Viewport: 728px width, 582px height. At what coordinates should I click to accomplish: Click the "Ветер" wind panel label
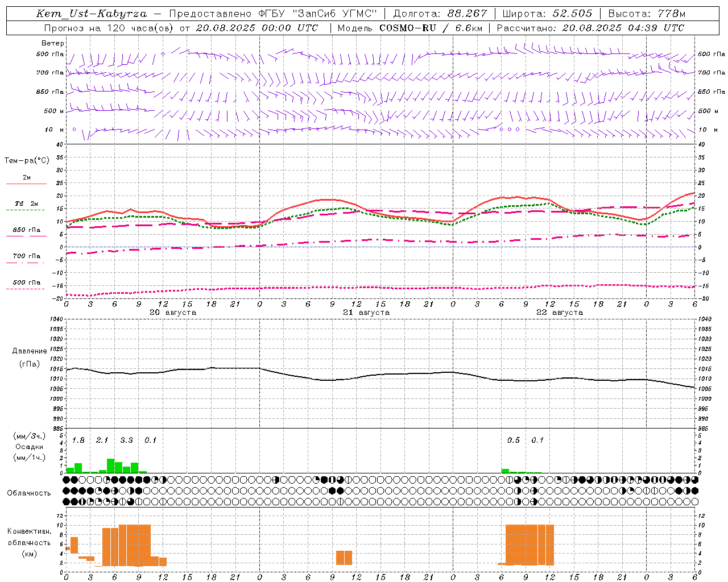[x=53, y=43]
